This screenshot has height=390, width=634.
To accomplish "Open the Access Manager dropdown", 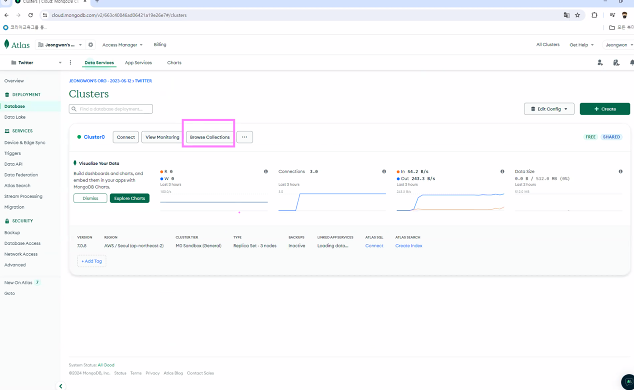I will click(x=123, y=45).
